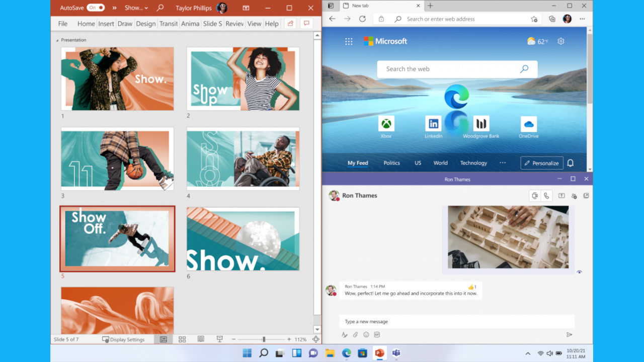
Task: Start Slide Show from status bar icon
Action: tap(219, 339)
